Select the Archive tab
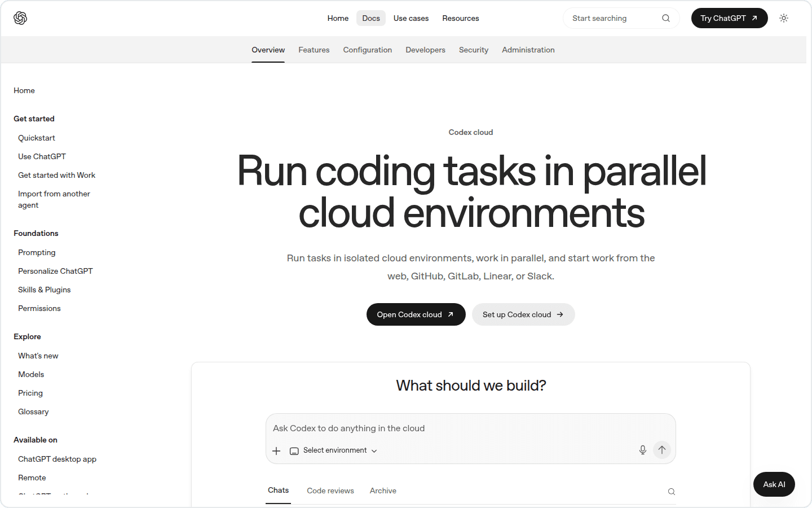The height and width of the screenshot is (508, 812). [383, 491]
